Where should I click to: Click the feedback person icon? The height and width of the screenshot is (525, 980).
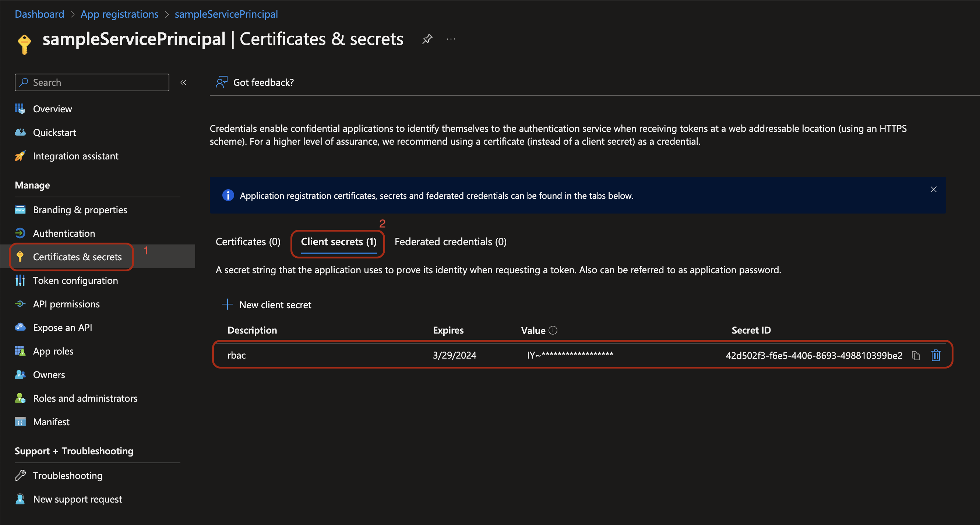tap(221, 82)
